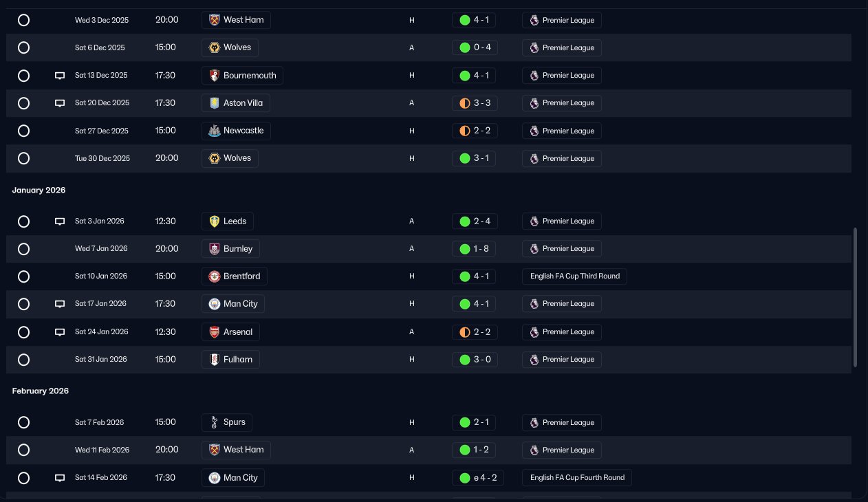Select the radio circle for the Burnley match

tap(23, 249)
